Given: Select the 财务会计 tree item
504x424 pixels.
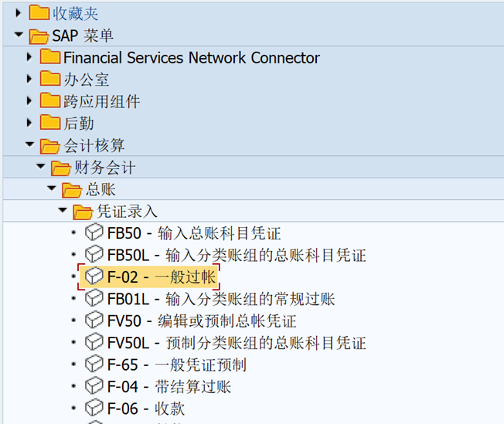Looking at the screenshot, I should click(104, 168).
